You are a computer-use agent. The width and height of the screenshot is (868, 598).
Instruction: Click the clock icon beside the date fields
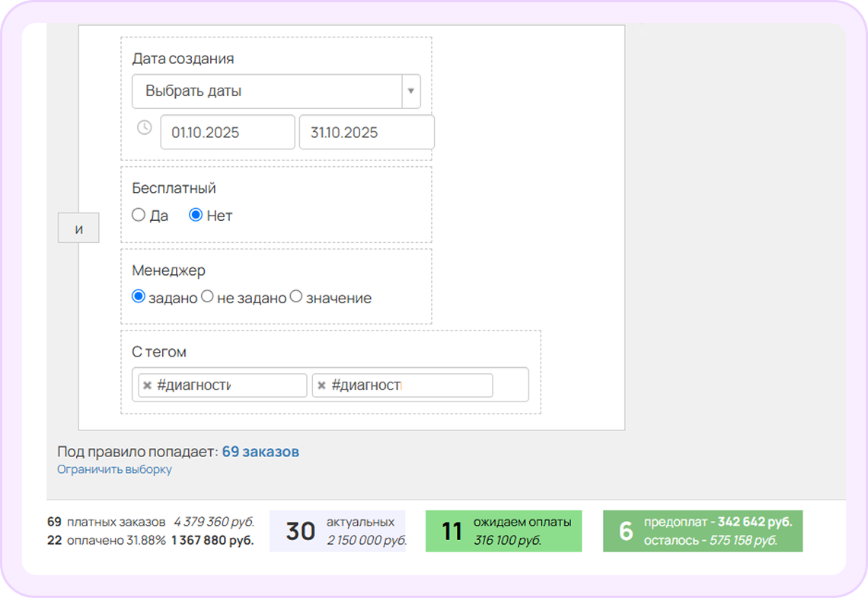[144, 129]
